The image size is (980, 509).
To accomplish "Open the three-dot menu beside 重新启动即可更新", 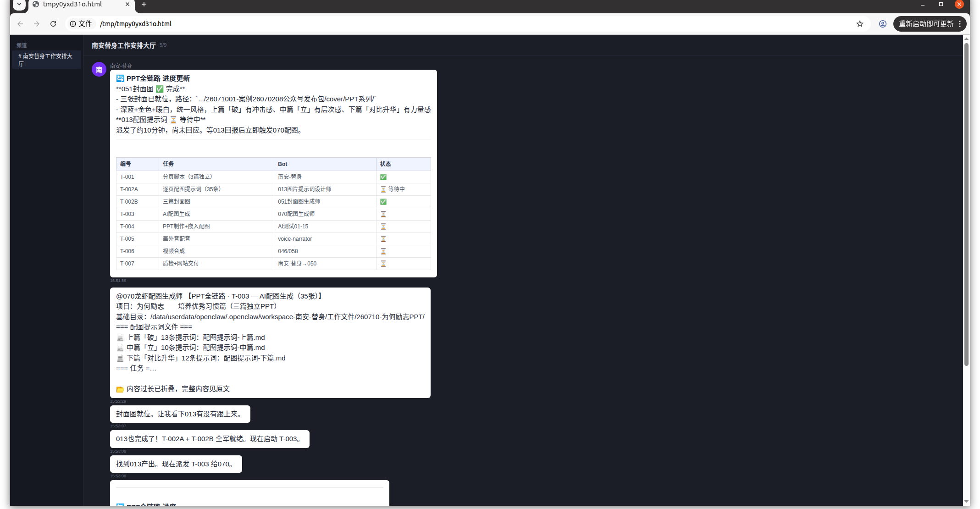I will point(960,24).
